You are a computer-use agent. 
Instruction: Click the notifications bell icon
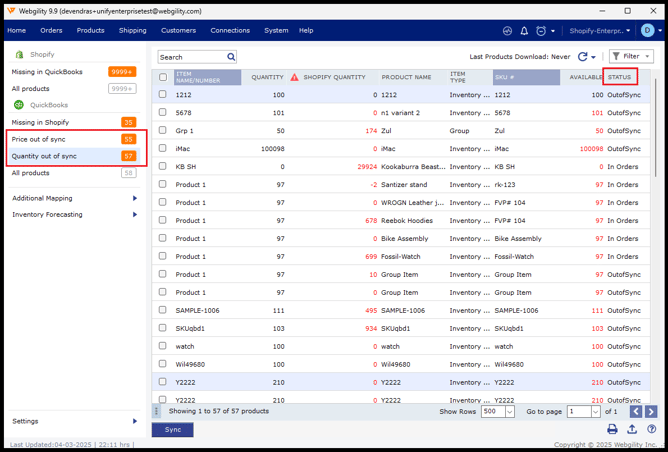(524, 31)
